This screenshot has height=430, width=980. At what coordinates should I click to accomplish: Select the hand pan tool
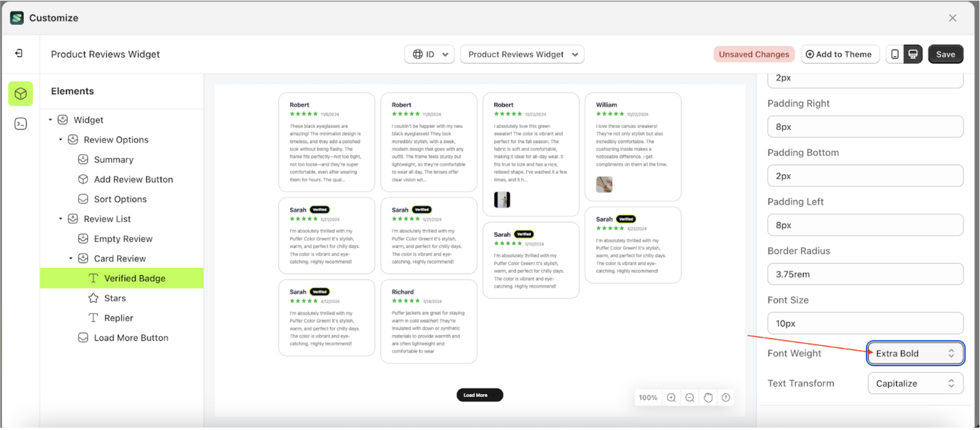tap(708, 397)
